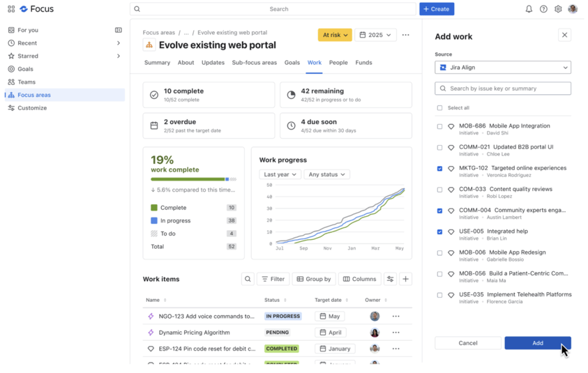The height and width of the screenshot is (373, 588).
Task: Open the notifications bell icon
Action: click(x=529, y=9)
